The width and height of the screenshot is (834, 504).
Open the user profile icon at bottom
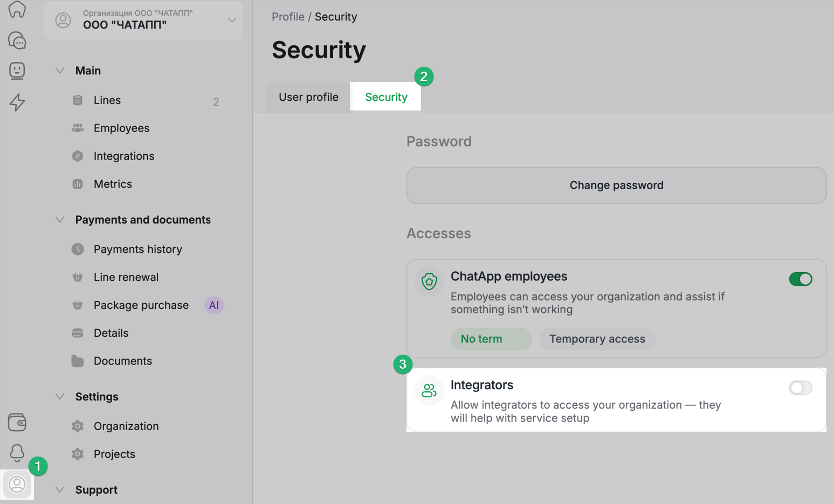(17, 484)
